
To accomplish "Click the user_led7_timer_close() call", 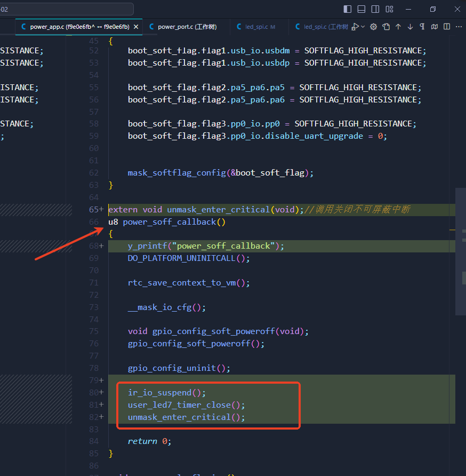I will 186,405.
